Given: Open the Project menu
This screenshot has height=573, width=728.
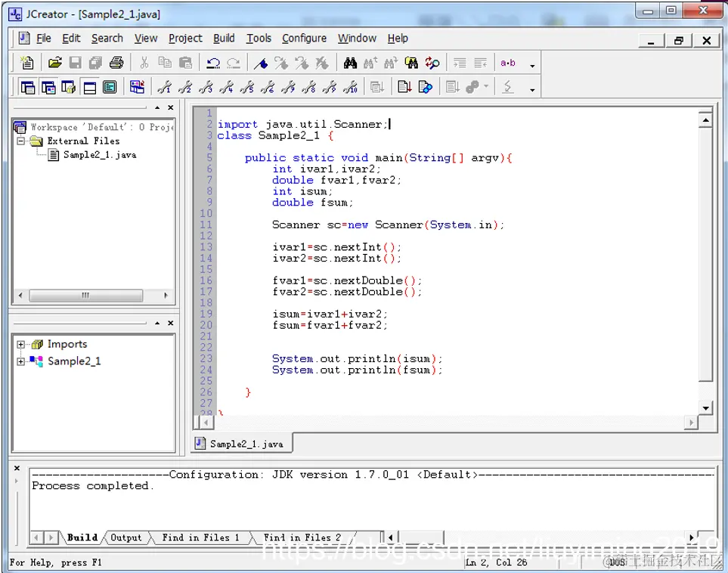Looking at the screenshot, I should pyautogui.click(x=185, y=39).
